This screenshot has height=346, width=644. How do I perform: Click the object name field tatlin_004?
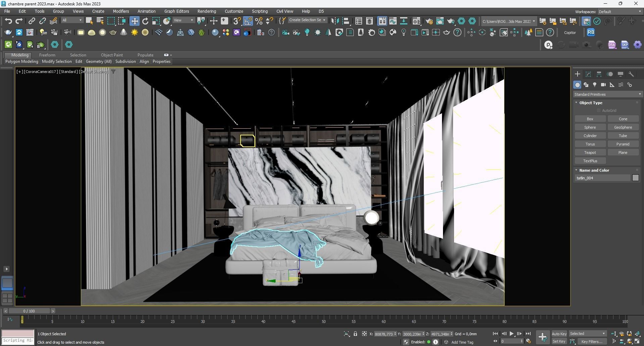pos(602,178)
